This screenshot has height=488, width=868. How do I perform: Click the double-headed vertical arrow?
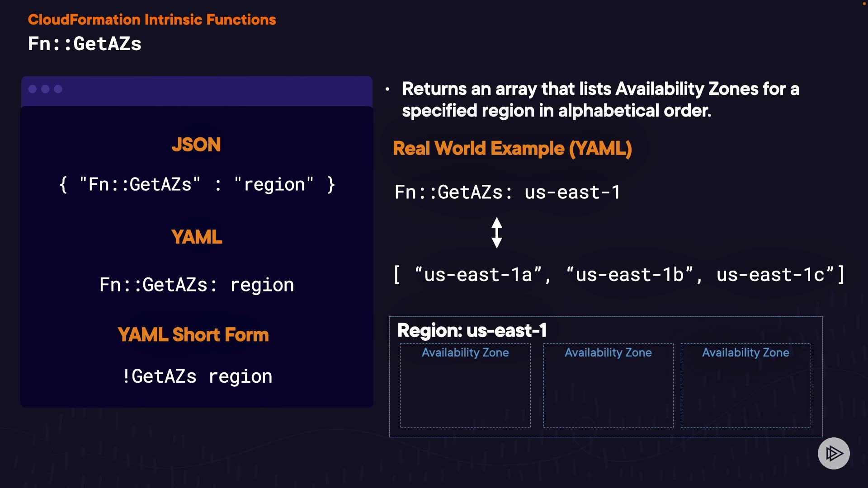[x=497, y=233]
